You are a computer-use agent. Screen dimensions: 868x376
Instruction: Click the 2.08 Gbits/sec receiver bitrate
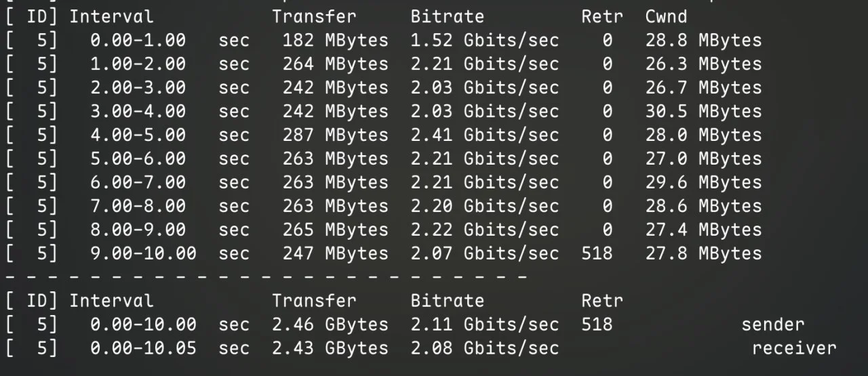[484, 348]
